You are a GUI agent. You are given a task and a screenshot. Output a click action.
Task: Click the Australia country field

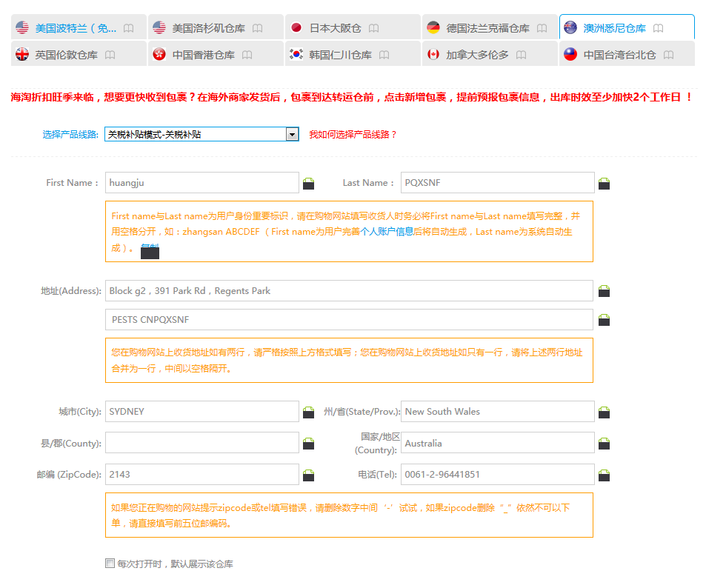pyautogui.click(x=498, y=443)
